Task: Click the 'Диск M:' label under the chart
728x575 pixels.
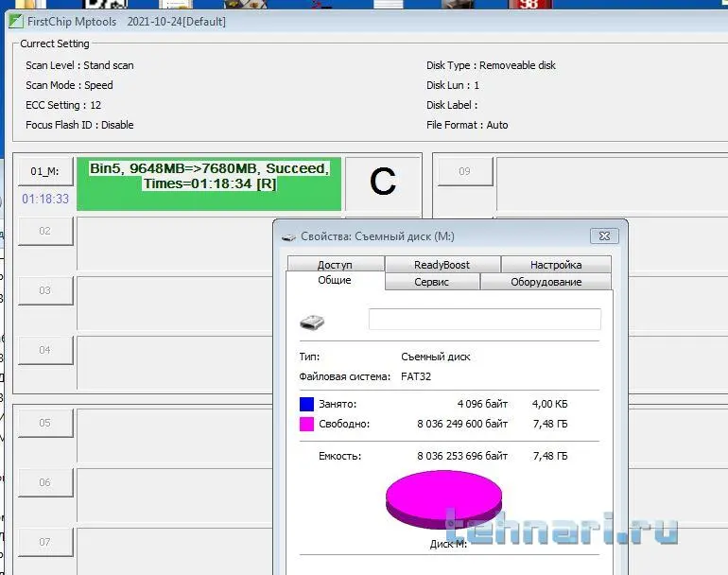Action: (448, 544)
